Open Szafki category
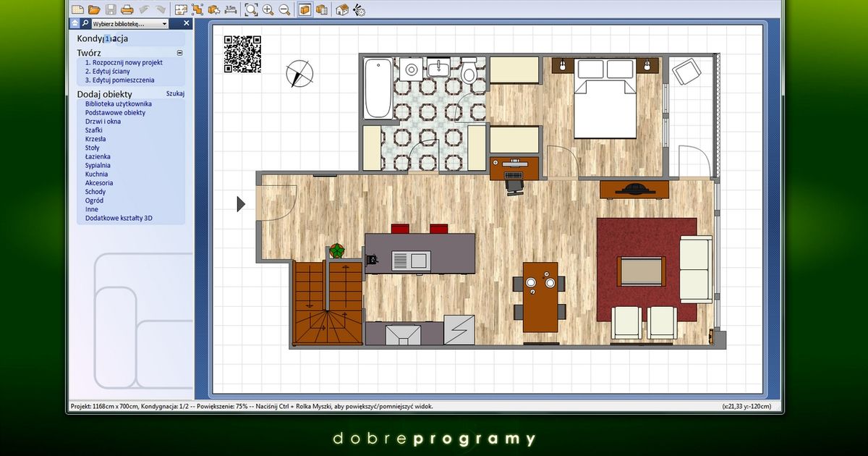 click(94, 130)
